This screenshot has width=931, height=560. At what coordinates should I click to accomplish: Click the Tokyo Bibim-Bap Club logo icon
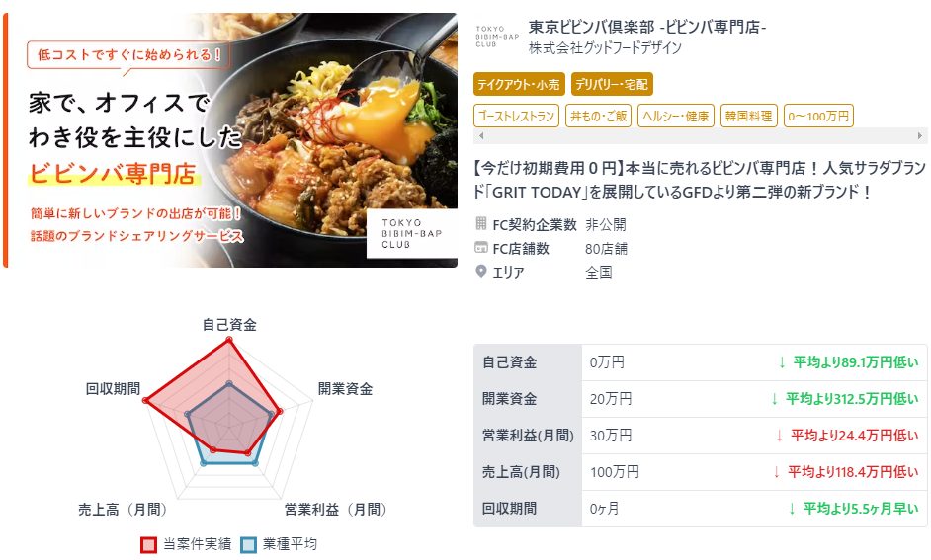pos(497,37)
